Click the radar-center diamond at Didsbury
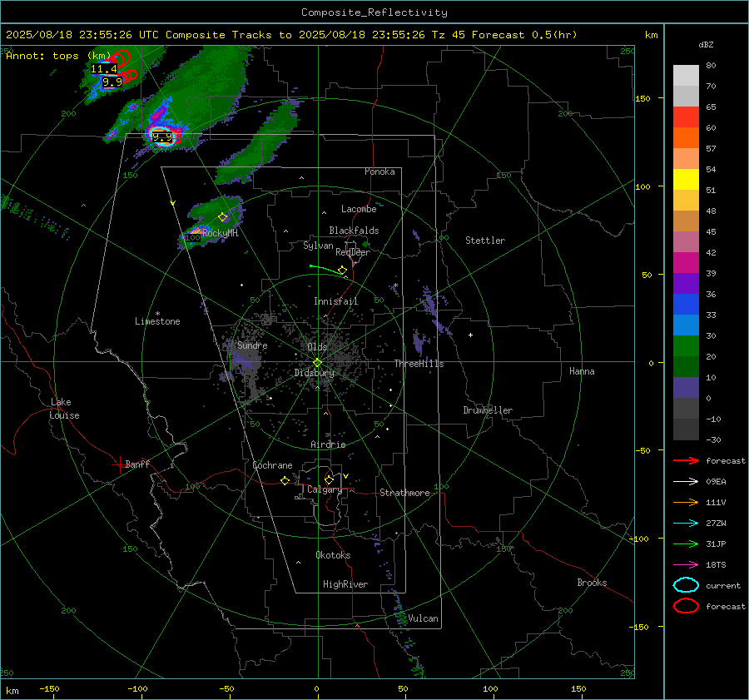Image resolution: width=749 pixels, height=700 pixels. pos(318,363)
